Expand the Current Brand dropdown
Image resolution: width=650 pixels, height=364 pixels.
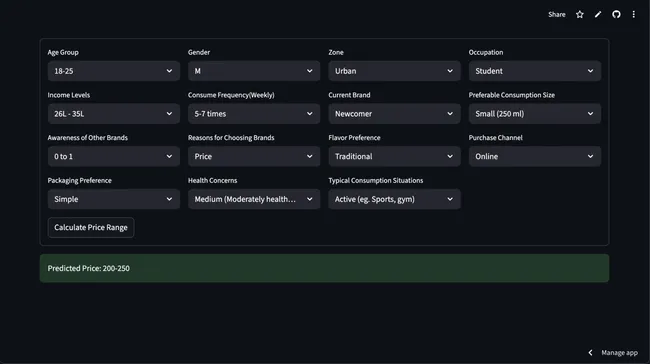(x=394, y=114)
